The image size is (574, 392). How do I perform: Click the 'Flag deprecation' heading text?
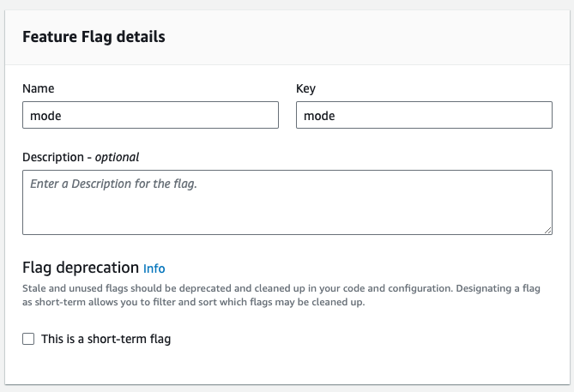coord(81,268)
